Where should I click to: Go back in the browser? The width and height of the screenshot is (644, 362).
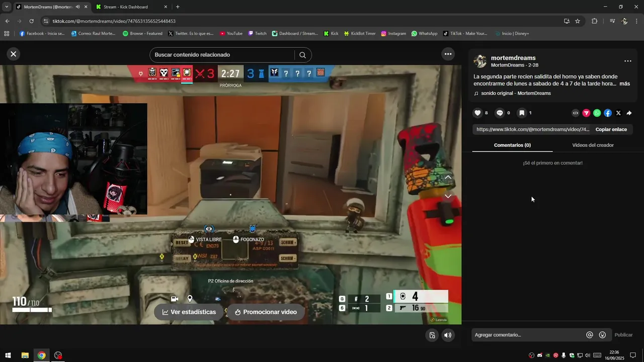(x=7, y=21)
